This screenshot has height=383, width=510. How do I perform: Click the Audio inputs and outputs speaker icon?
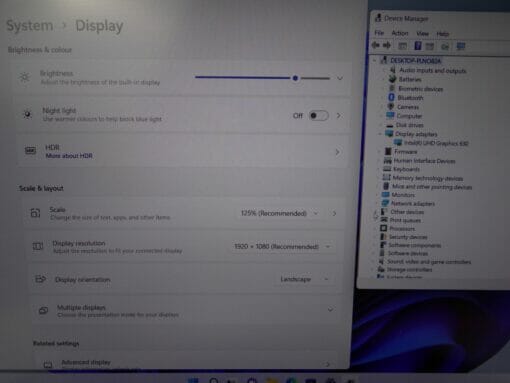(x=393, y=70)
